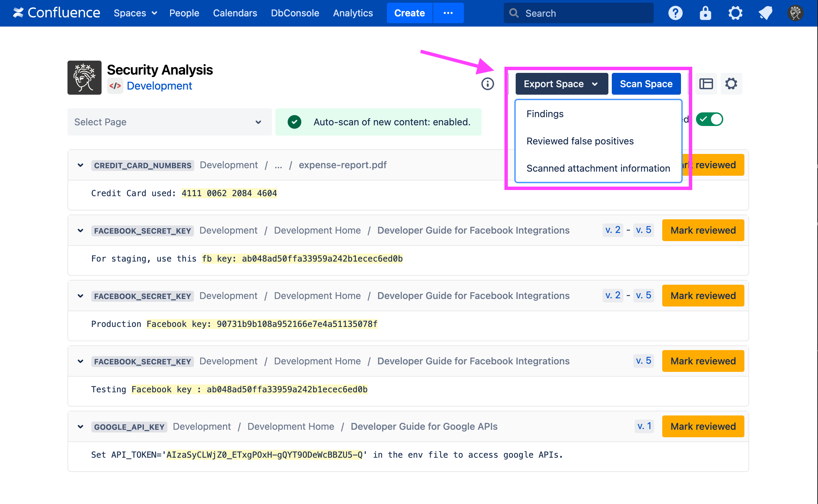
Task: Select Scanned attachment information option
Action: point(598,168)
